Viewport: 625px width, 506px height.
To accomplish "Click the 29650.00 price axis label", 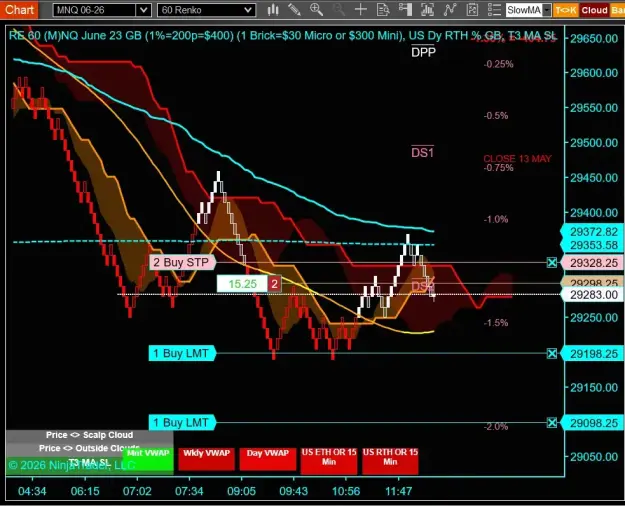I will pos(594,39).
